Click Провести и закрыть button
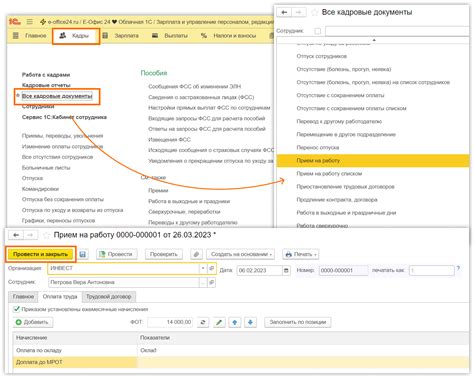474x378 pixels. pos(40,254)
